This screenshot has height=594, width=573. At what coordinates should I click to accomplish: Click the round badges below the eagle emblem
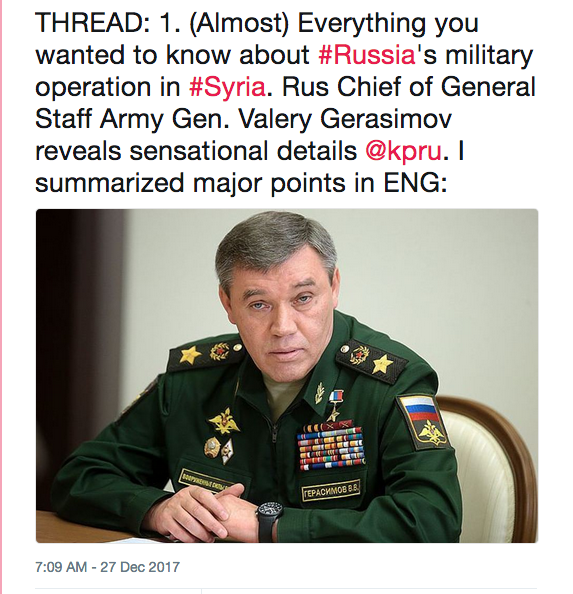click(219, 450)
